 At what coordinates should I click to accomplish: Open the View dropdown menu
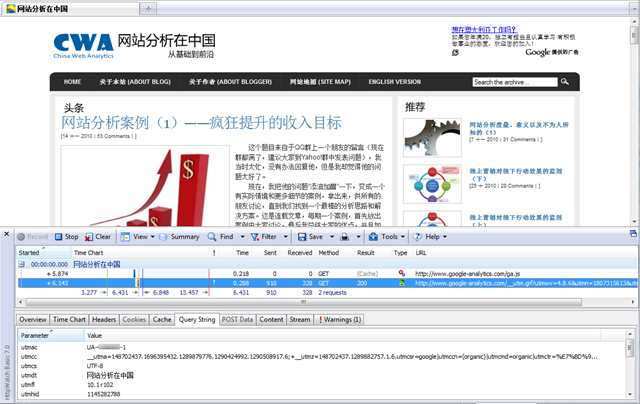coord(140,237)
